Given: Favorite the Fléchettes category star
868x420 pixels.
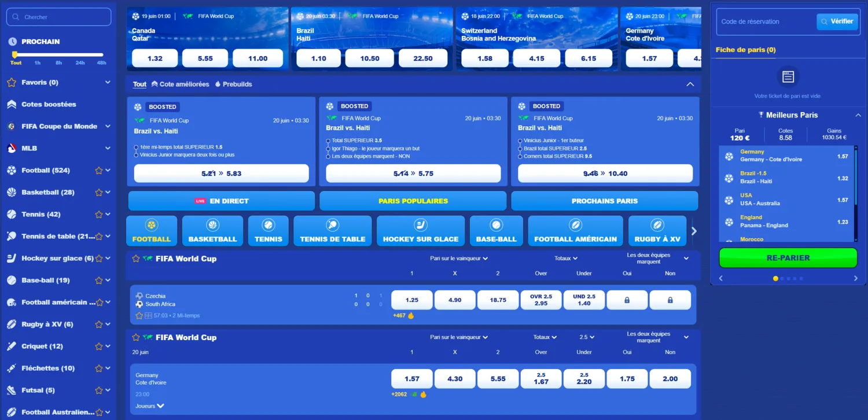Looking at the screenshot, I should [99, 369].
